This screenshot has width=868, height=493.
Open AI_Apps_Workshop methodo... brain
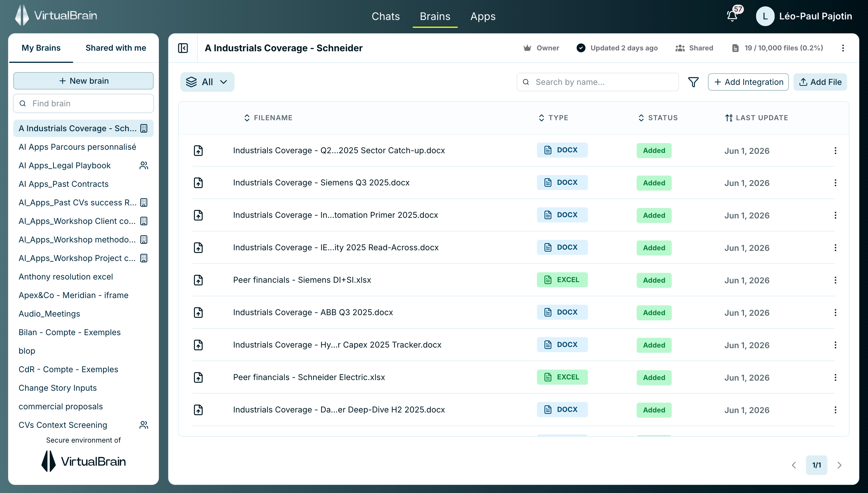coord(83,239)
